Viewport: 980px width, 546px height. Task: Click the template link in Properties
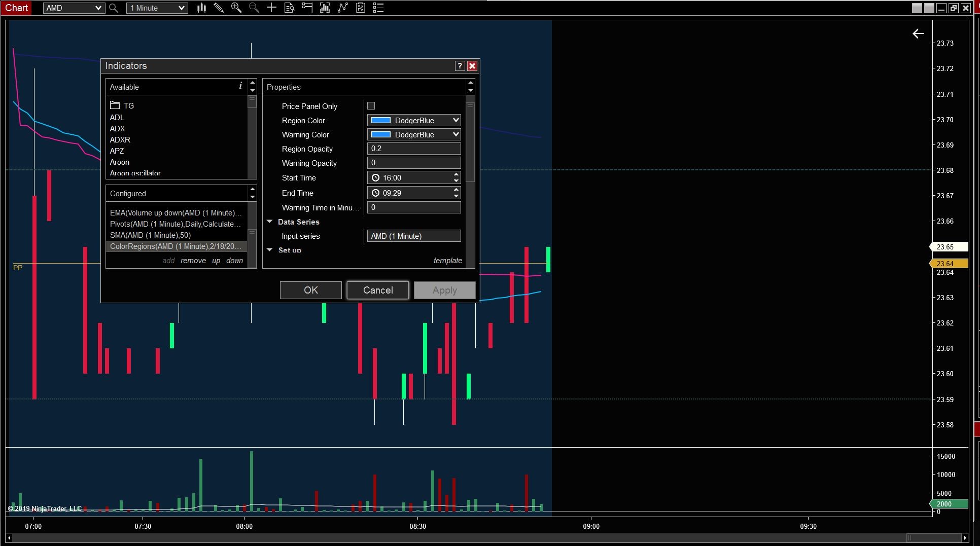448,261
